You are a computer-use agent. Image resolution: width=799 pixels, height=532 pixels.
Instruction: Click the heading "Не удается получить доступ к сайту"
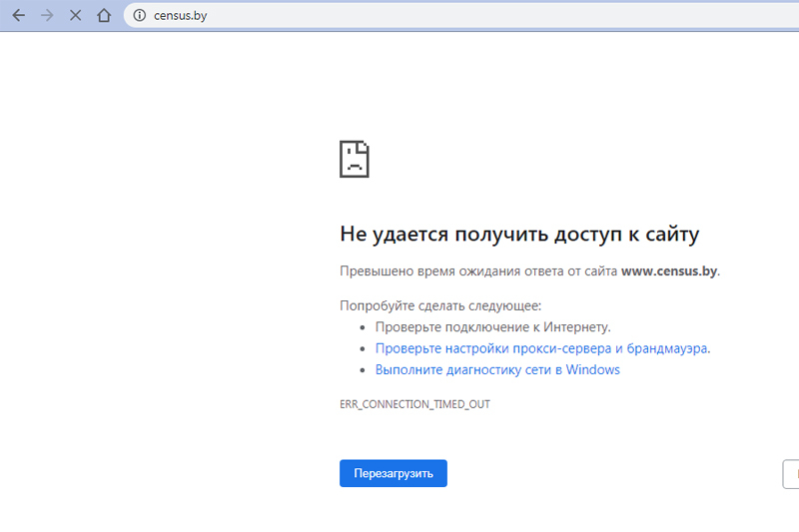[x=519, y=235]
